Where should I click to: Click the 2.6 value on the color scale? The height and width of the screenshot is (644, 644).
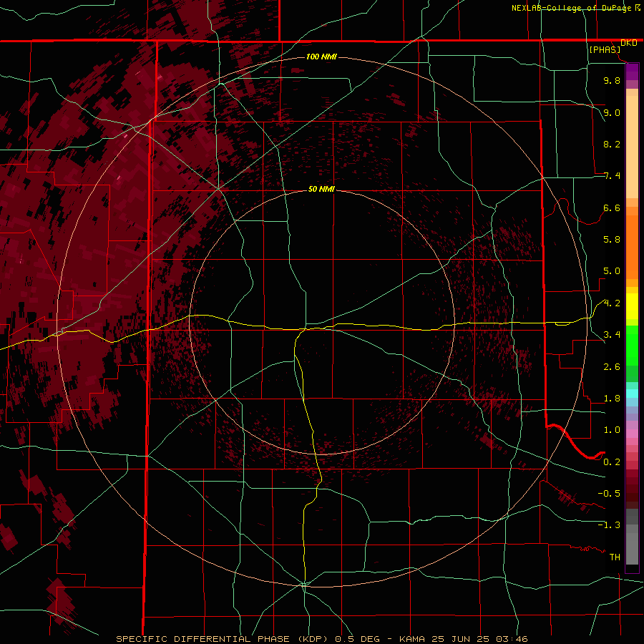click(612, 367)
